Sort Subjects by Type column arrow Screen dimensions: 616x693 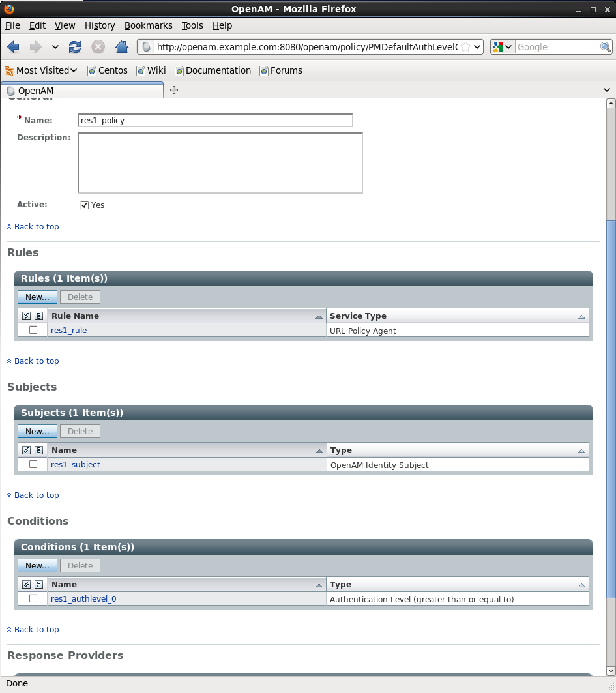click(581, 450)
